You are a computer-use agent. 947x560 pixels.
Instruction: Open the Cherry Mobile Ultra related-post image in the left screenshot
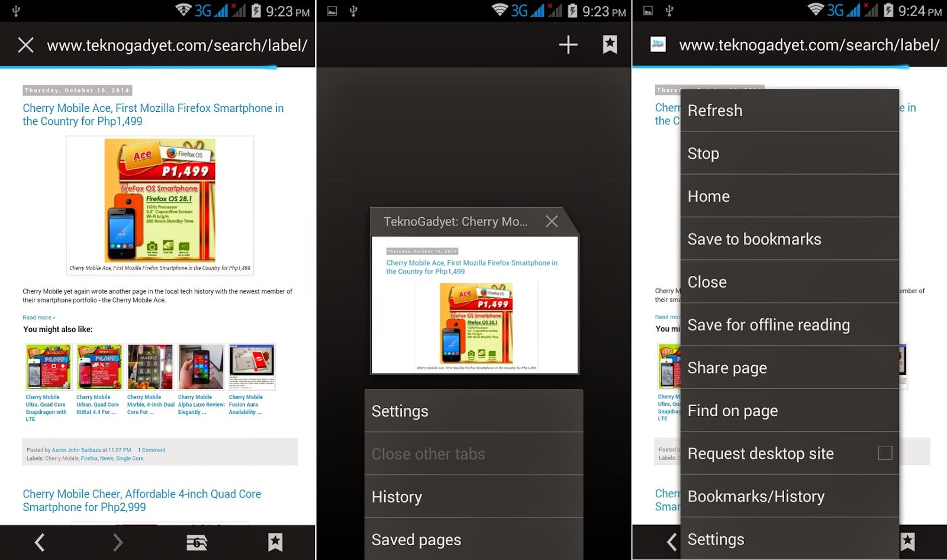tap(49, 366)
